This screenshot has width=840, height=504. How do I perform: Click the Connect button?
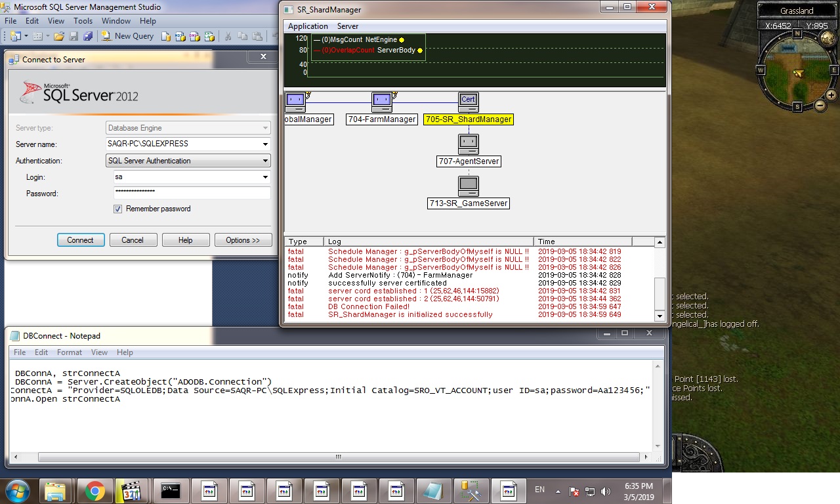pos(80,240)
